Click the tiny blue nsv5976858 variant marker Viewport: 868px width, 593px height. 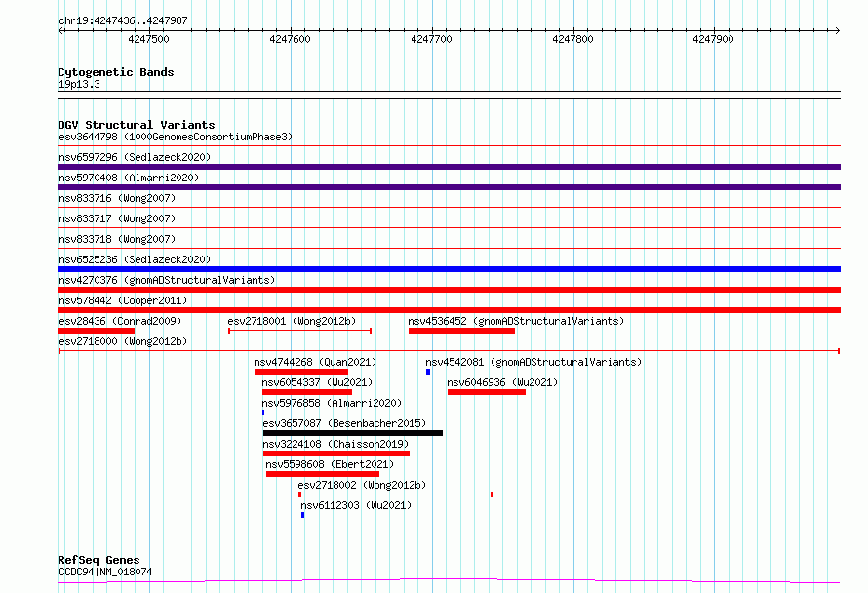(x=263, y=413)
